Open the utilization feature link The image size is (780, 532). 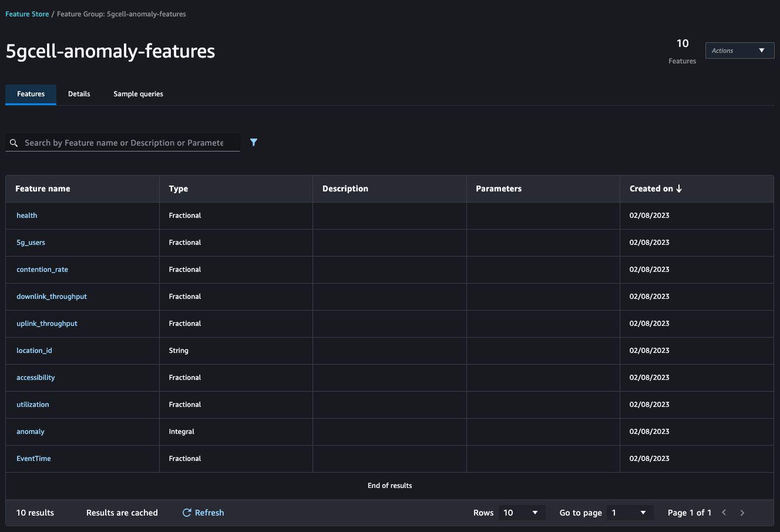click(x=33, y=405)
